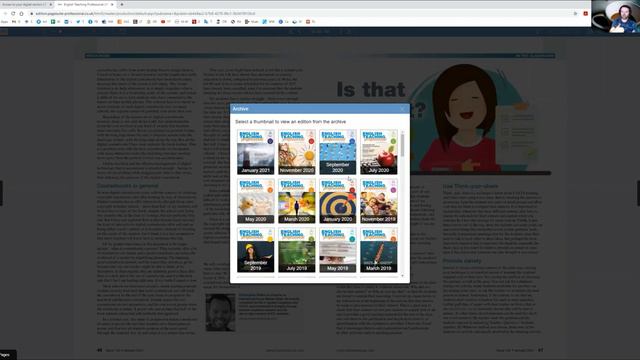Reload the current page
The width and height of the screenshot is (640, 360).
[x=13, y=13]
